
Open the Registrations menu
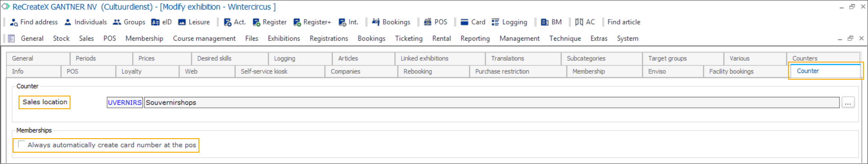click(329, 39)
